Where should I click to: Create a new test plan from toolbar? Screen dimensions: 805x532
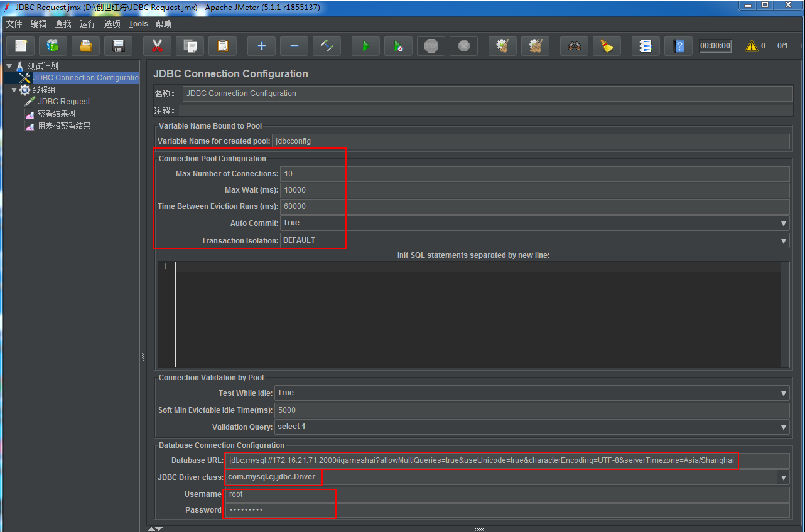pyautogui.click(x=21, y=46)
